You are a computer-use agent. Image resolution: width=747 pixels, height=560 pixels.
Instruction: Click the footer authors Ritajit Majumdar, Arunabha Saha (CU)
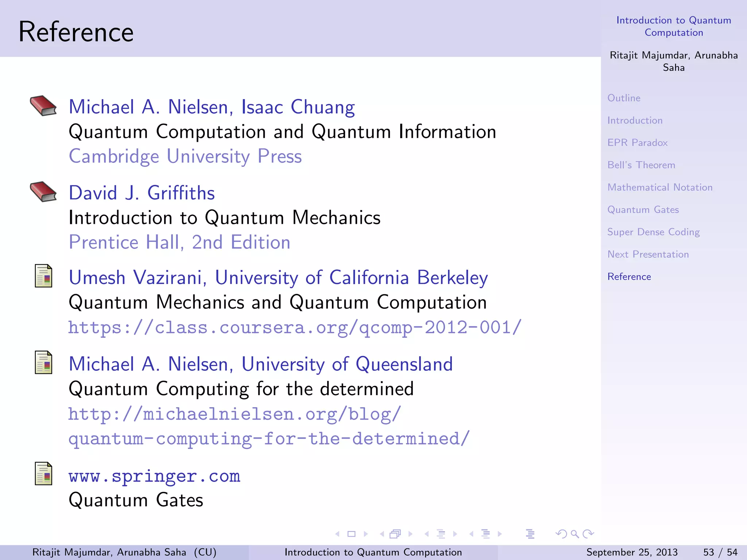tap(124, 552)
